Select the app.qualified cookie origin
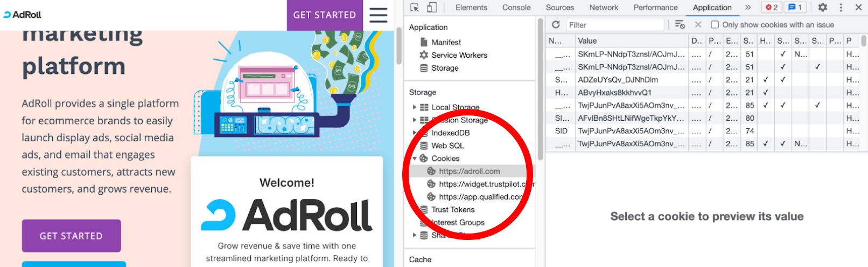Viewport: 868px width, 267px height. [475, 197]
